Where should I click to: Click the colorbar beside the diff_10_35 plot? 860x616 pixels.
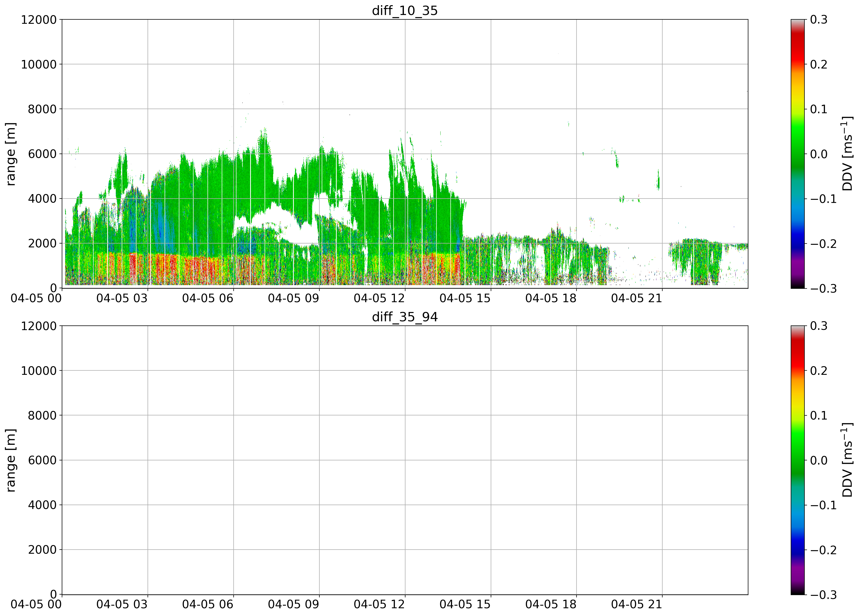797,154
